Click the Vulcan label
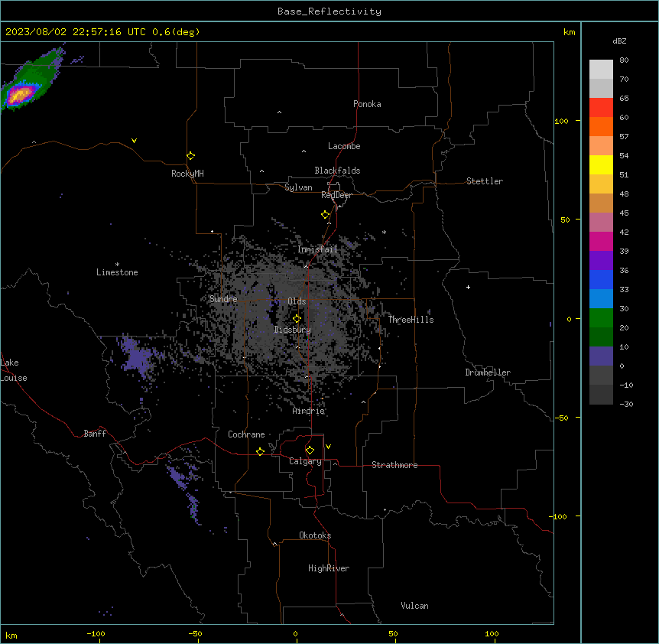Screen dimensions: 659x644 (x=415, y=606)
